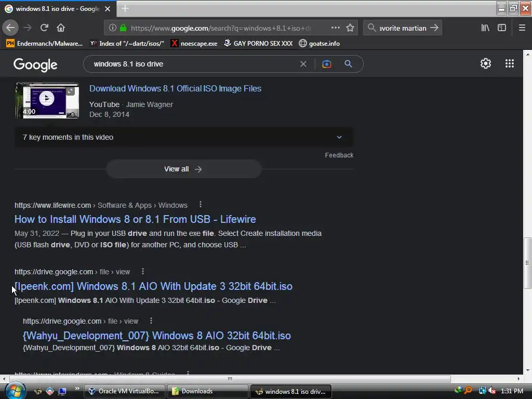The height and width of the screenshot is (399, 532).
Task: Open the Windows Start menu orb
Action: [x=15, y=391]
